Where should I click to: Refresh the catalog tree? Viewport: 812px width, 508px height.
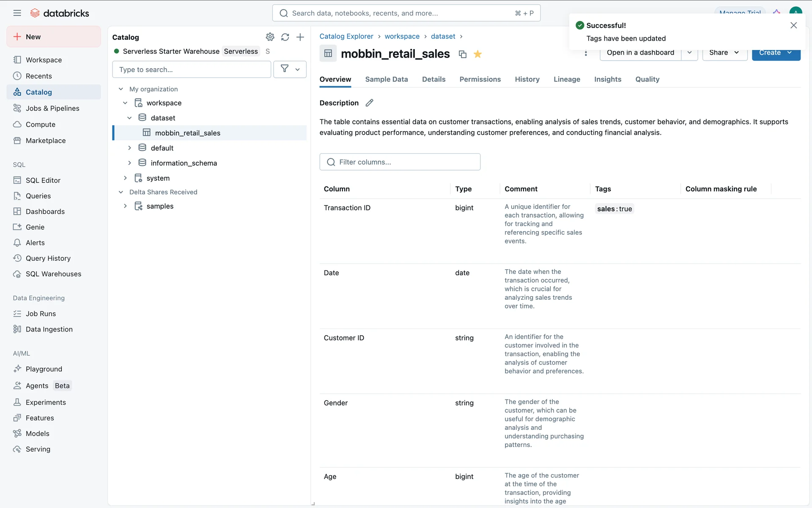pos(285,37)
